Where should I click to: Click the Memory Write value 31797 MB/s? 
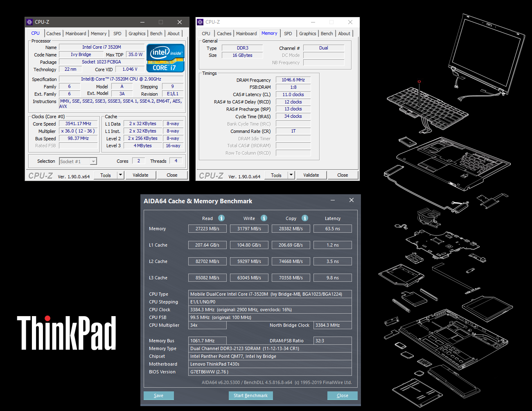[x=249, y=229]
